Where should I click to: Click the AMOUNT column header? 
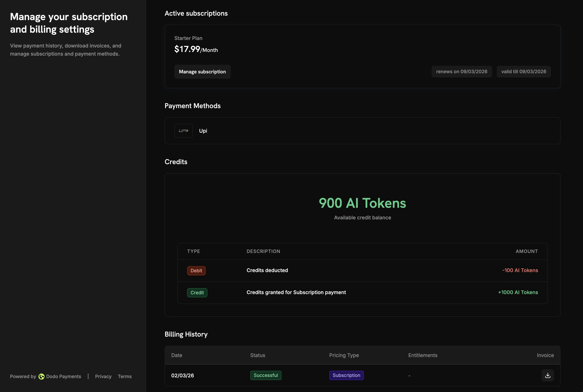pyautogui.click(x=527, y=251)
